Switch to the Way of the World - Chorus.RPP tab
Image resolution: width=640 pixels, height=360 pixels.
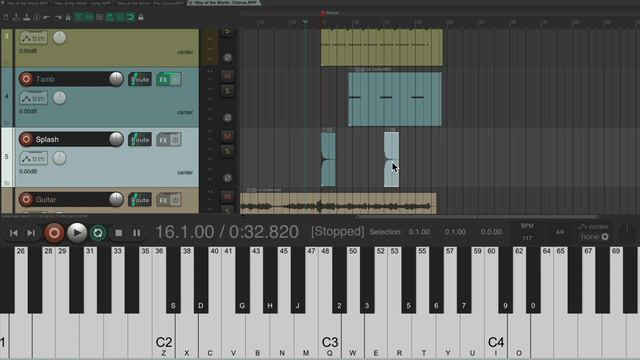coord(224,3)
